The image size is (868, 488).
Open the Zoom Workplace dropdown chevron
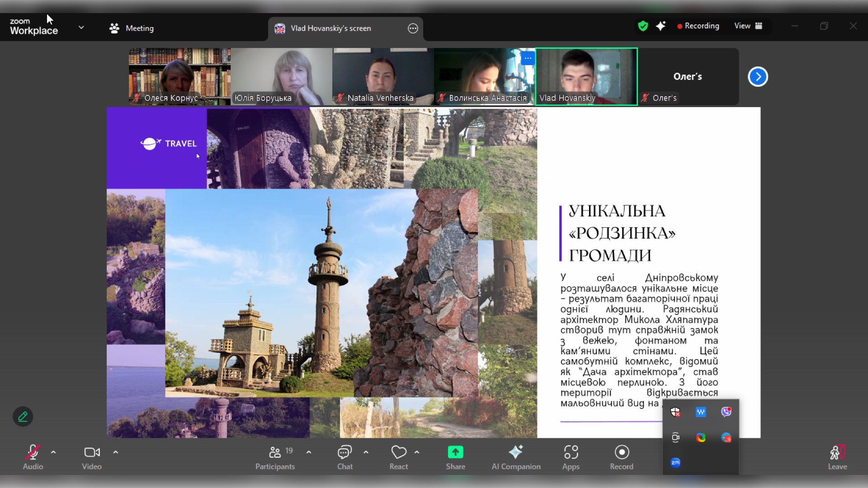click(81, 28)
